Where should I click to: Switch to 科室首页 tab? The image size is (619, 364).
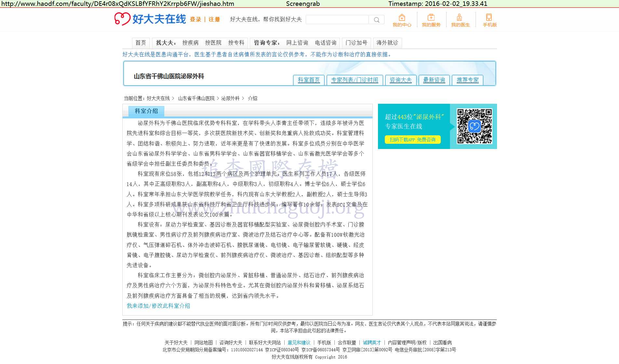click(309, 80)
